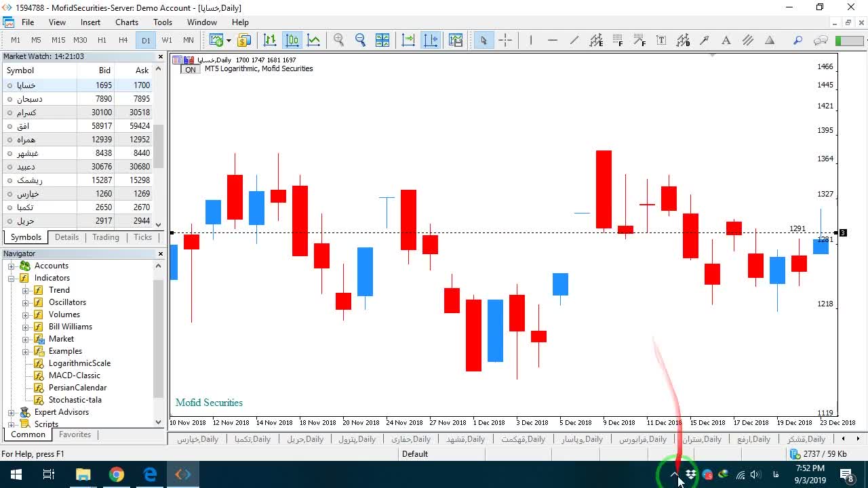Switch chart to bar chart view
Screen dimensions: 868x488
point(270,40)
